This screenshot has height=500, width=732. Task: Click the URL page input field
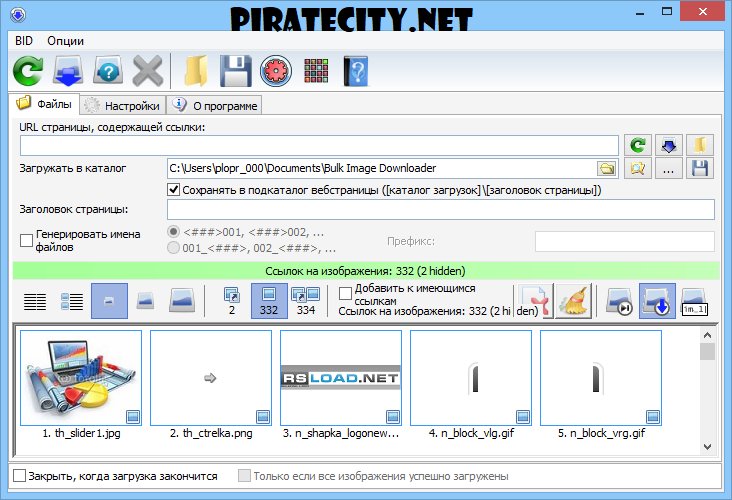[319, 145]
